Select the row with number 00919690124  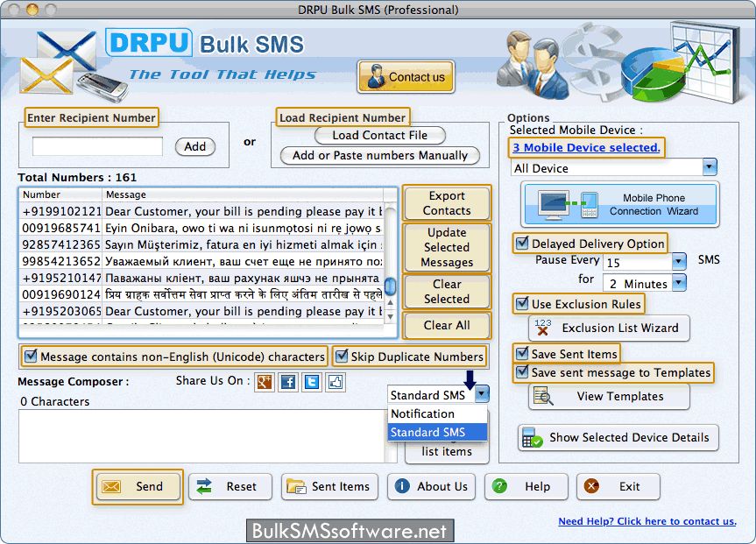click(201, 294)
